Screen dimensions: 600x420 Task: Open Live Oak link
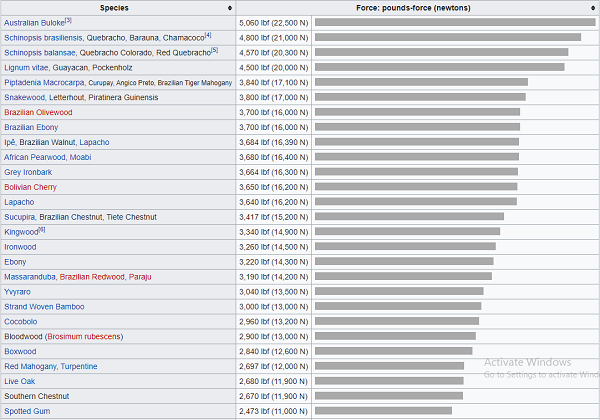(20, 381)
